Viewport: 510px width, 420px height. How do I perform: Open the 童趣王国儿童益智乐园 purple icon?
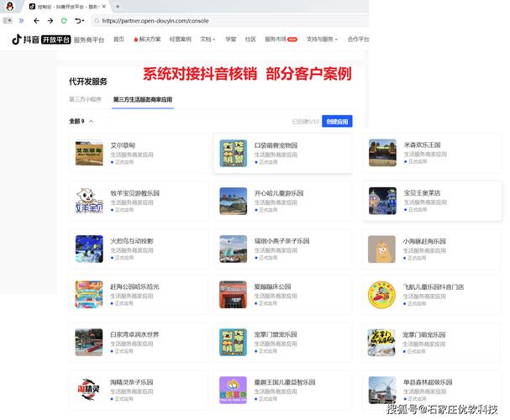tap(234, 390)
